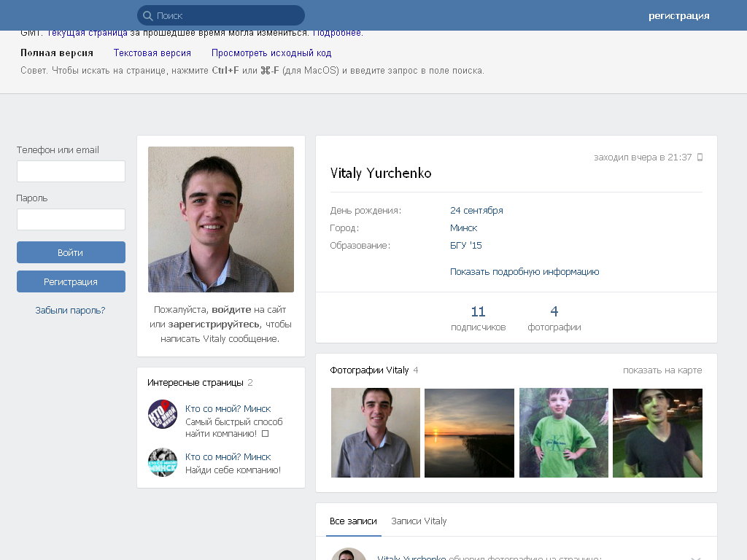Image resolution: width=747 pixels, height=560 pixels.
Task: Open the first 'Кто со мной? Минск' group avatar
Action: click(x=163, y=414)
